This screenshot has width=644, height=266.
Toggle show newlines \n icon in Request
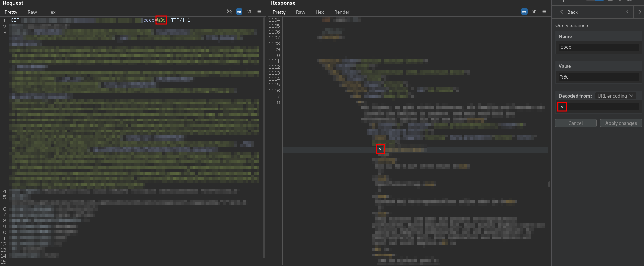point(249,11)
